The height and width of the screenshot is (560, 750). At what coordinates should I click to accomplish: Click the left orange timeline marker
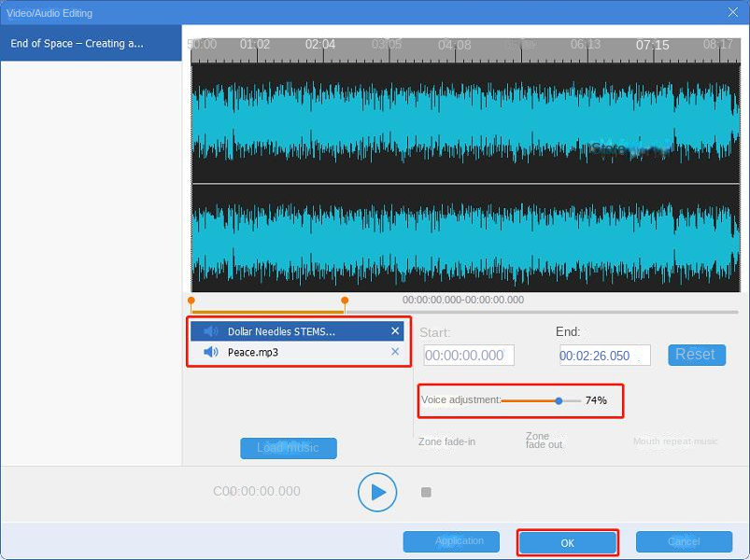[x=191, y=301]
